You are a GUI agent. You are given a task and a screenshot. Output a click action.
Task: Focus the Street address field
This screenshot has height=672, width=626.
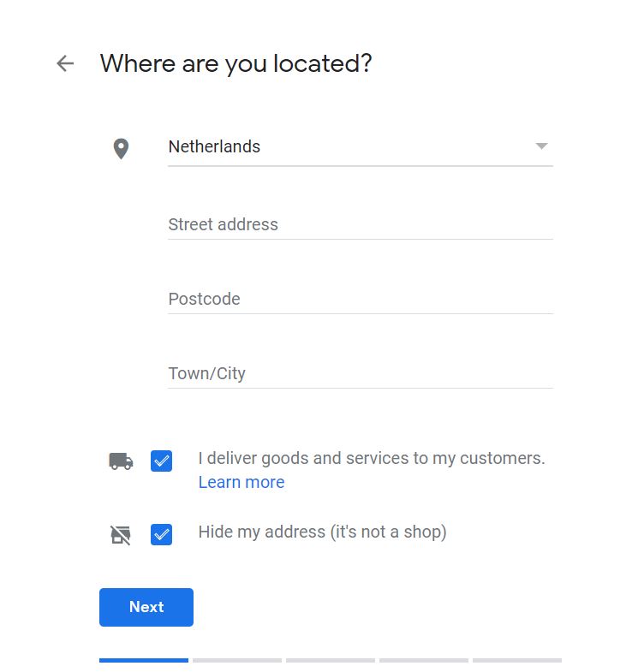(x=360, y=224)
